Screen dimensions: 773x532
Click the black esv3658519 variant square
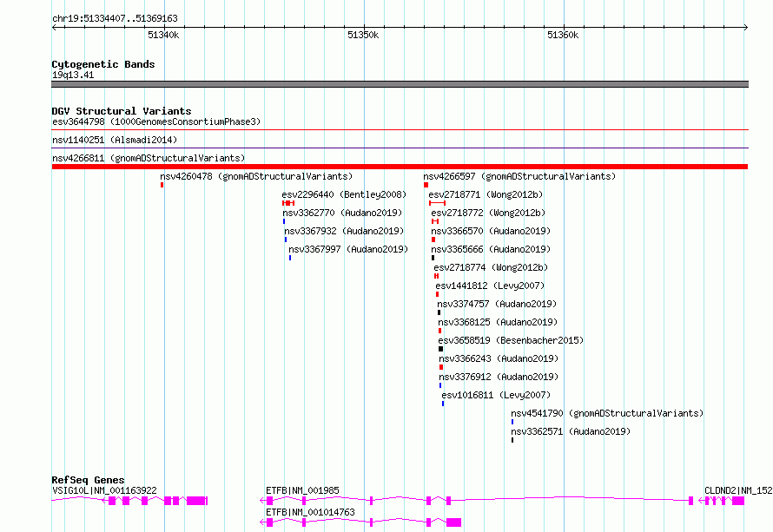point(440,349)
